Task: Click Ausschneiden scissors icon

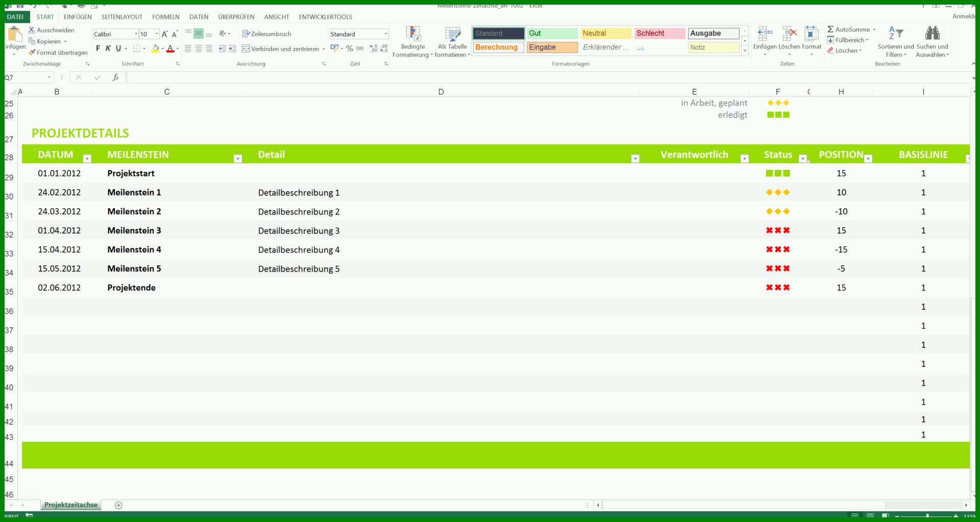Action: tap(32, 30)
